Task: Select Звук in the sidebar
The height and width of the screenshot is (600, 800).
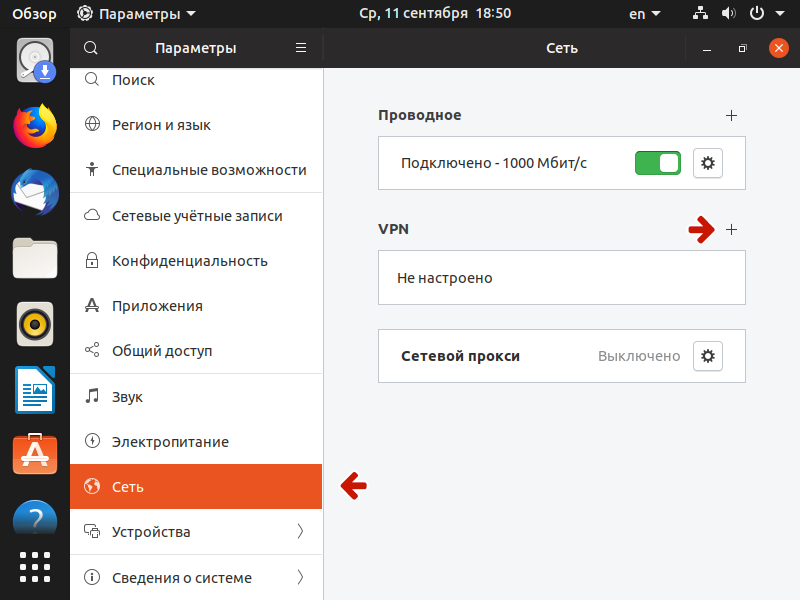Action: point(196,397)
